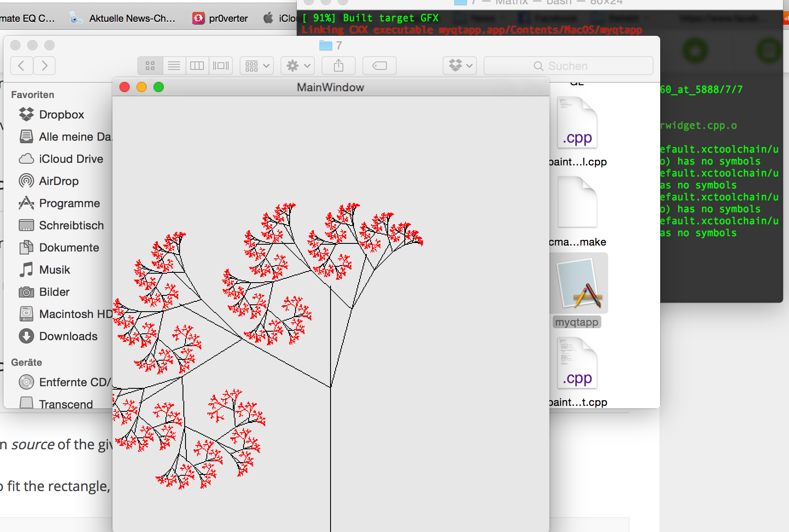This screenshot has width=789, height=532.
Task: Switch Finder to column view
Action: [197, 66]
